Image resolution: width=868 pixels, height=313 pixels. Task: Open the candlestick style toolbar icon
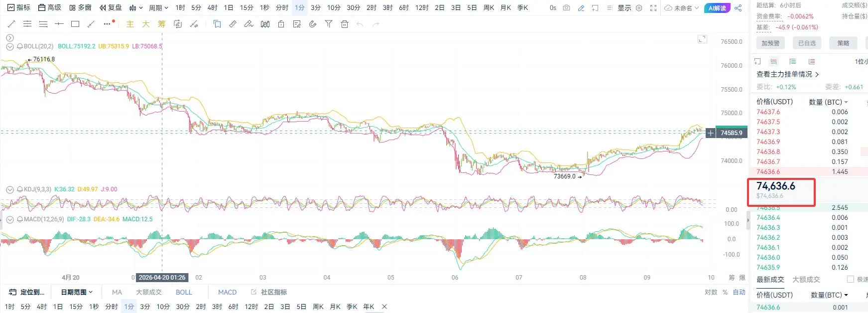[x=265, y=24]
